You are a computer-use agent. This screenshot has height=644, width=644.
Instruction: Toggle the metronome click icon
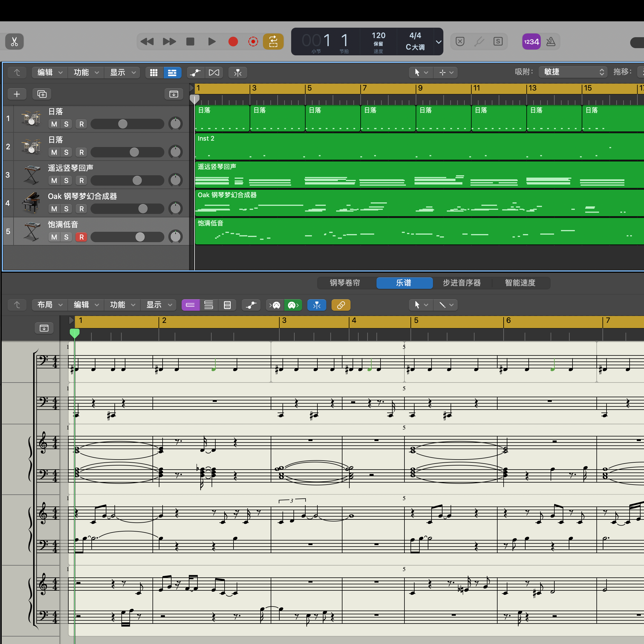coord(551,42)
